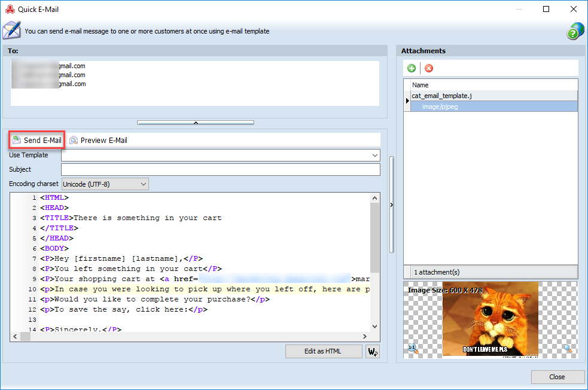Open help via the globe question icon
588x390 pixels.
[575, 31]
